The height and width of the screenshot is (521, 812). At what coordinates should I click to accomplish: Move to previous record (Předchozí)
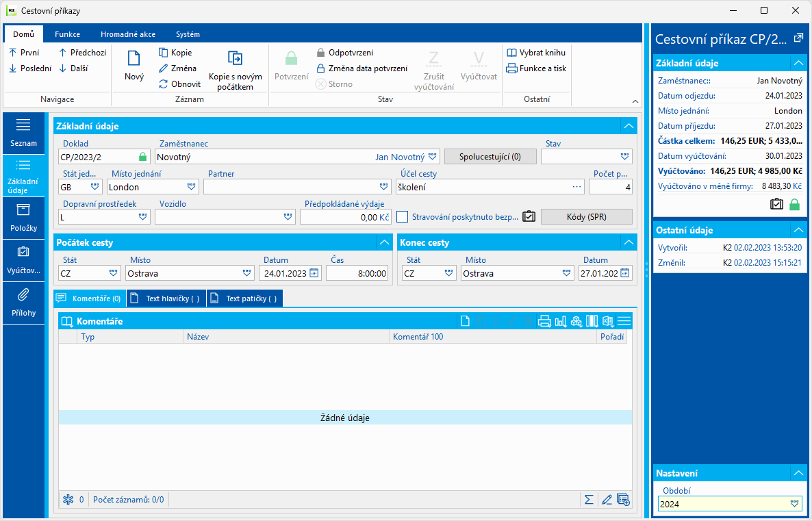pos(82,52)
